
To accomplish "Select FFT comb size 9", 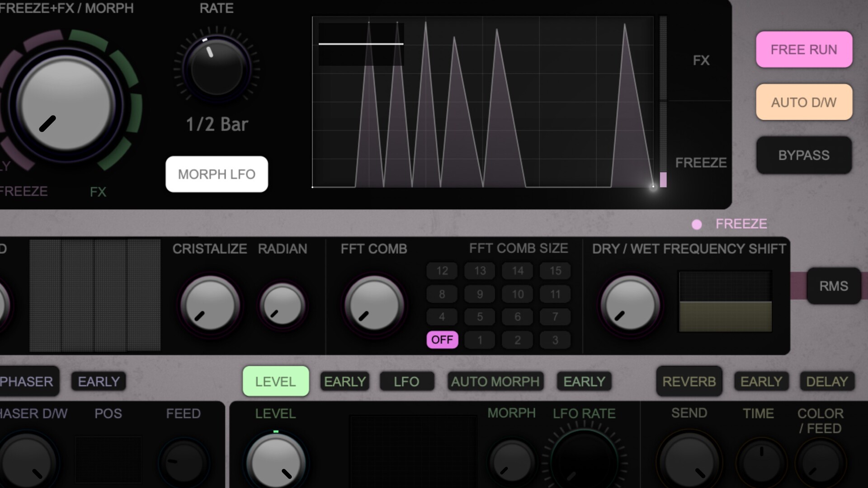I will click(480, 294).
